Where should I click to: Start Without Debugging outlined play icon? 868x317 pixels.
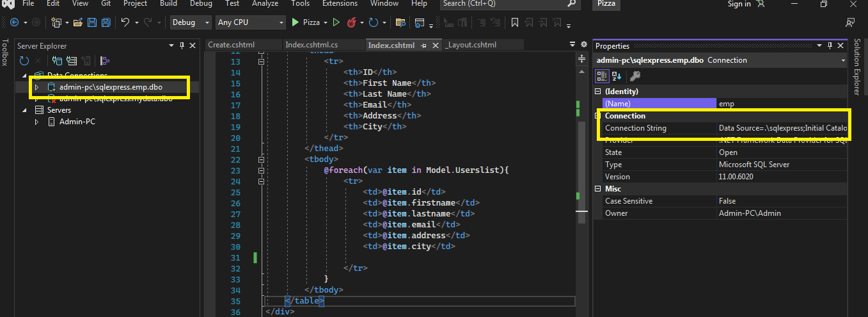[336, 22]
